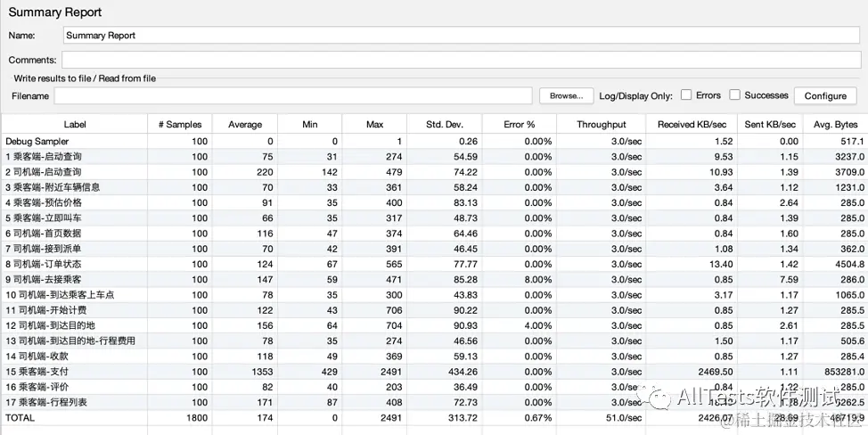Select the '17 乘客端-行程列表' row
This screenshot has height=435, width=868.
coord(434,402)
